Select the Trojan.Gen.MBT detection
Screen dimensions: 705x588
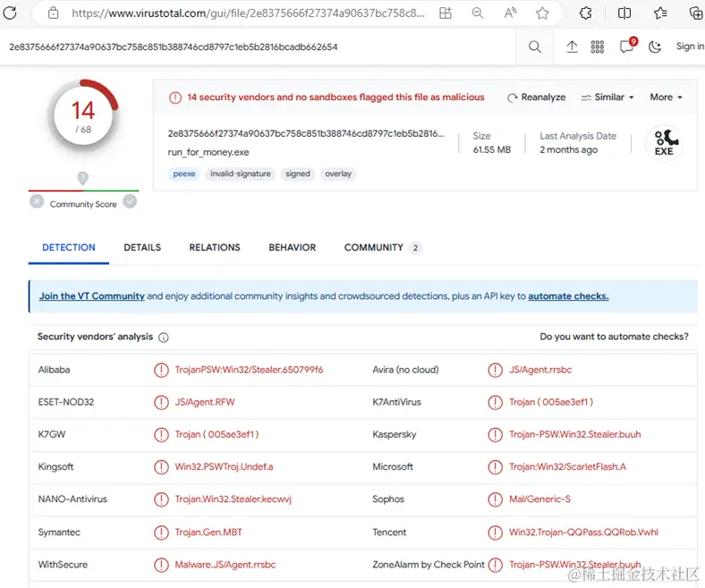tap(208, 533)
